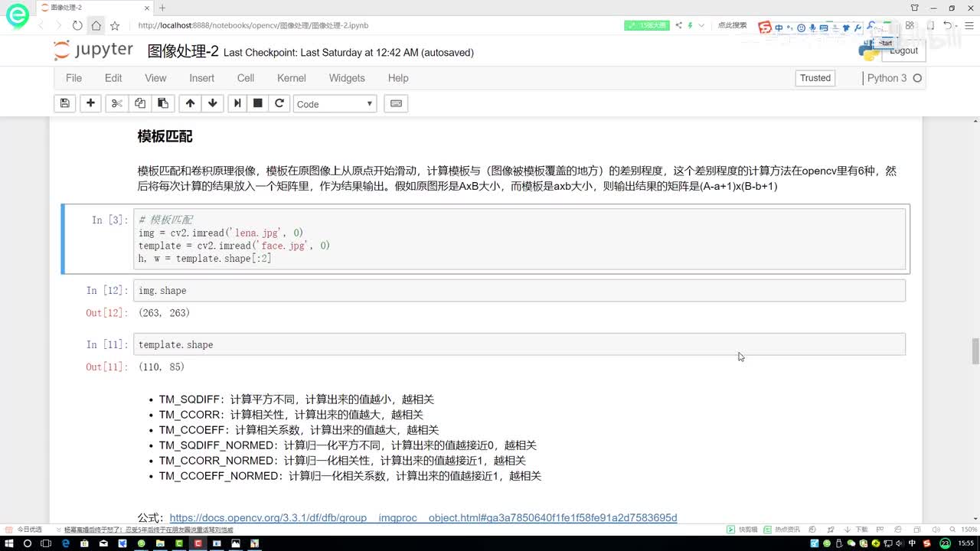980x551 pixels.
Task: Open the File menu
Action: 73,78
